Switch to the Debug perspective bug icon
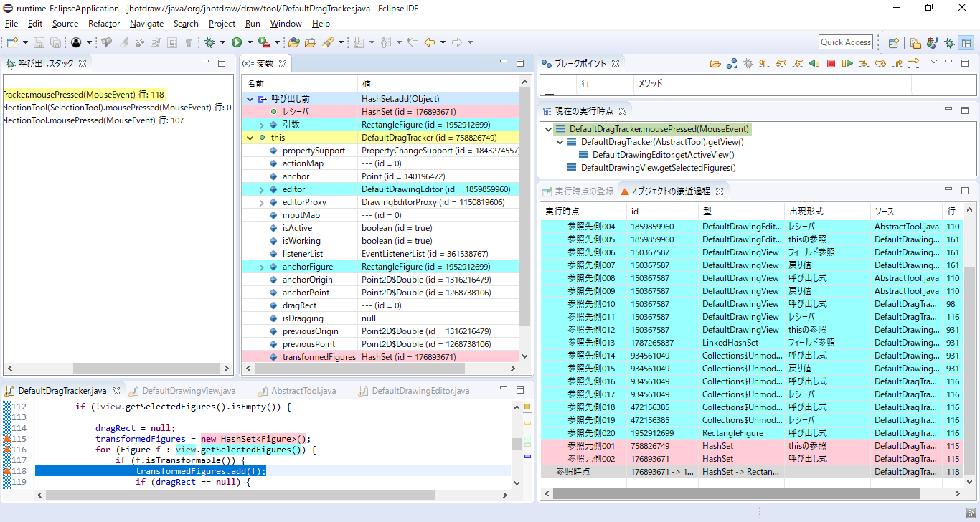The height and width of the screenshot is (522, 980). 949,42
